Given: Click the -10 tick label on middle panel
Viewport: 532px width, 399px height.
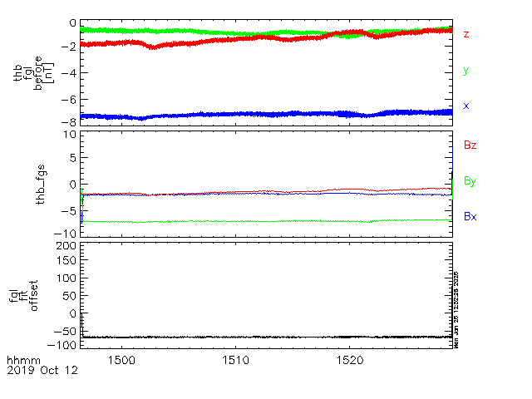Looking at the screenshot, I should (66, 234).
